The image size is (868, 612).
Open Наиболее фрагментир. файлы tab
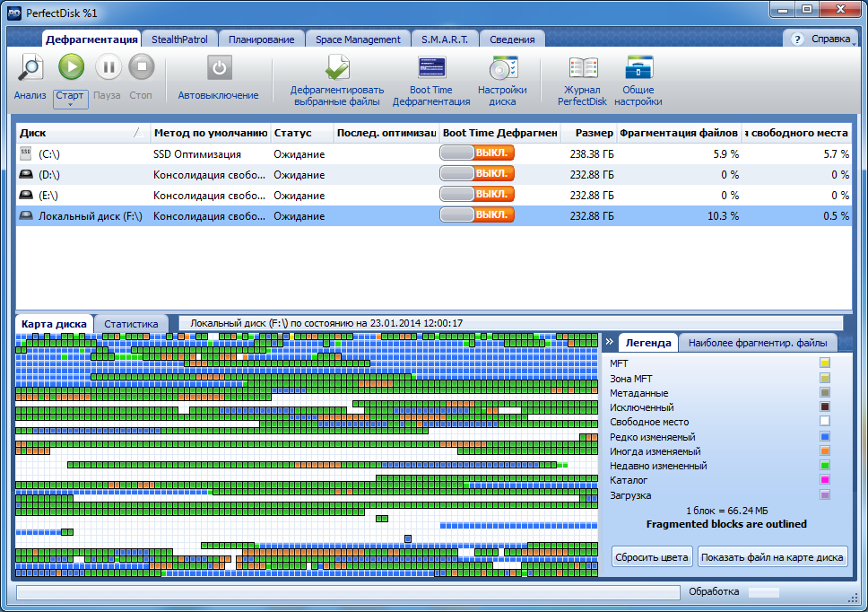click(x=758, y=343)
